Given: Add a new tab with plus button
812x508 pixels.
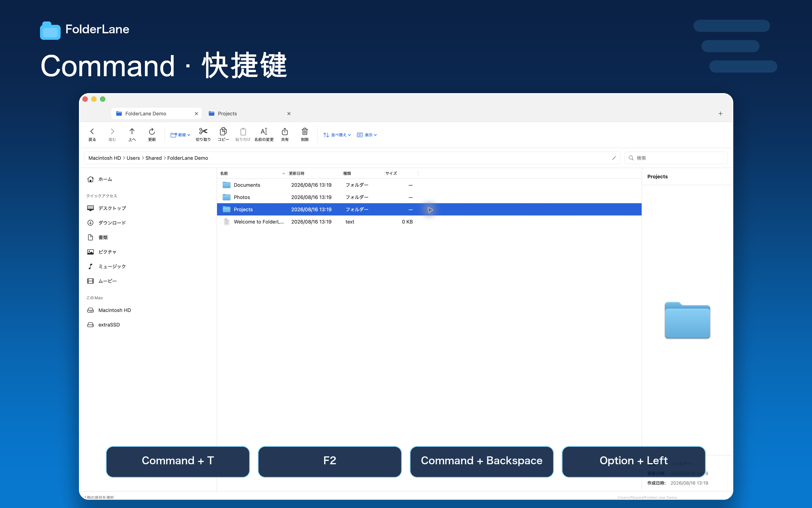Looking at the screenshot, I should click(720, 113).
